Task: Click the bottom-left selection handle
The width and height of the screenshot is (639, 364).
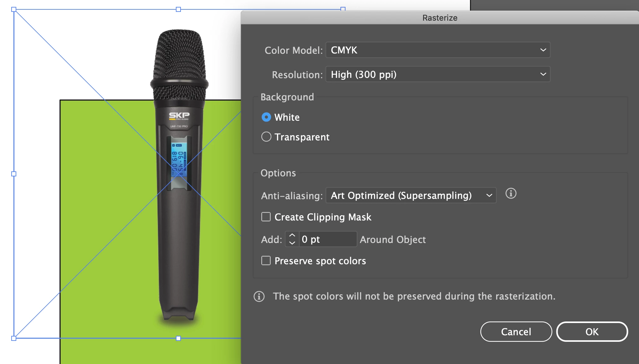Action: [x=14, y=338]
